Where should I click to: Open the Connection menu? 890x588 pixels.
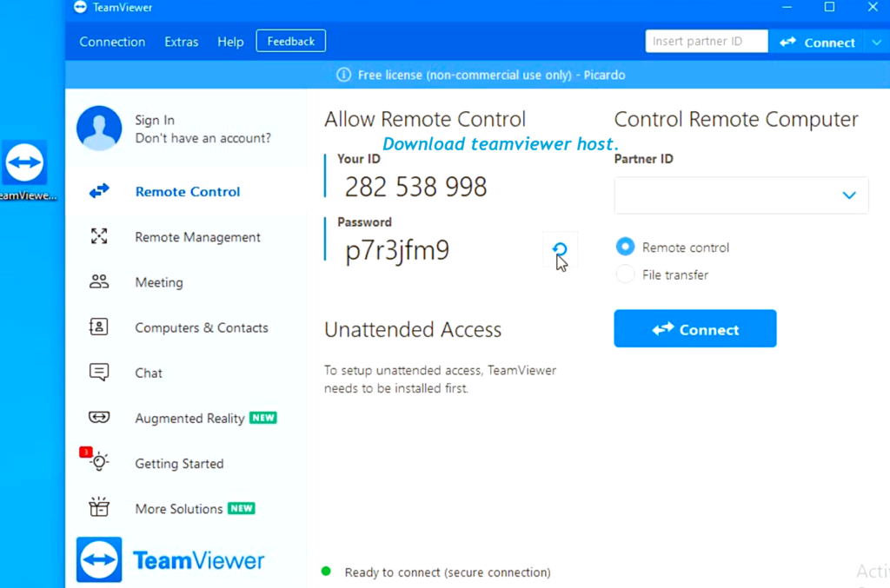[112, 42]
